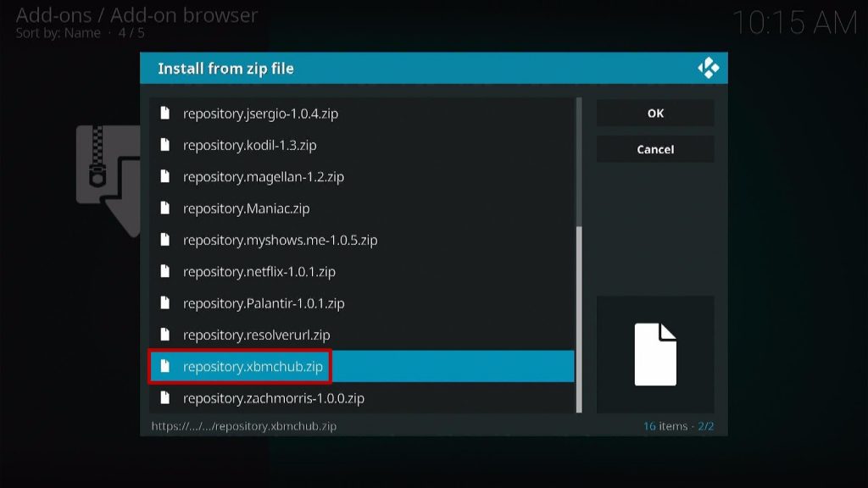Click the OK button
The width and height of the screenshot is (868, 488).
click(655, 114)
